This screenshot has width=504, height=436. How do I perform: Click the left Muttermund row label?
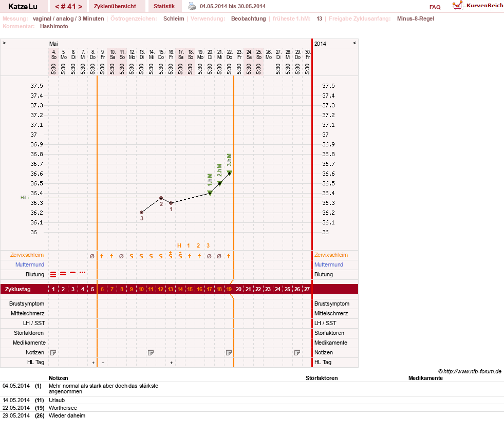tap(30, 264)
